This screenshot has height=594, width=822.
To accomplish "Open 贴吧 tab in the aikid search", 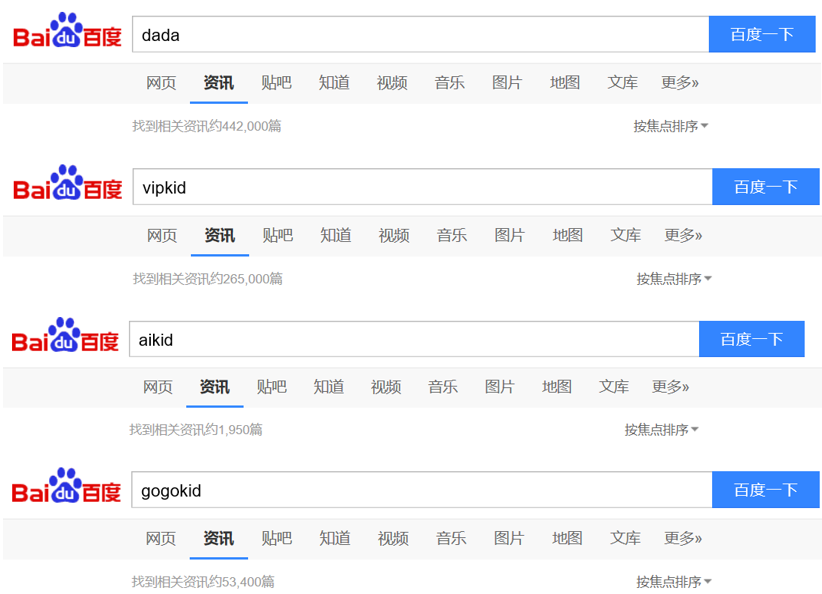I will [x=272, y=387].
